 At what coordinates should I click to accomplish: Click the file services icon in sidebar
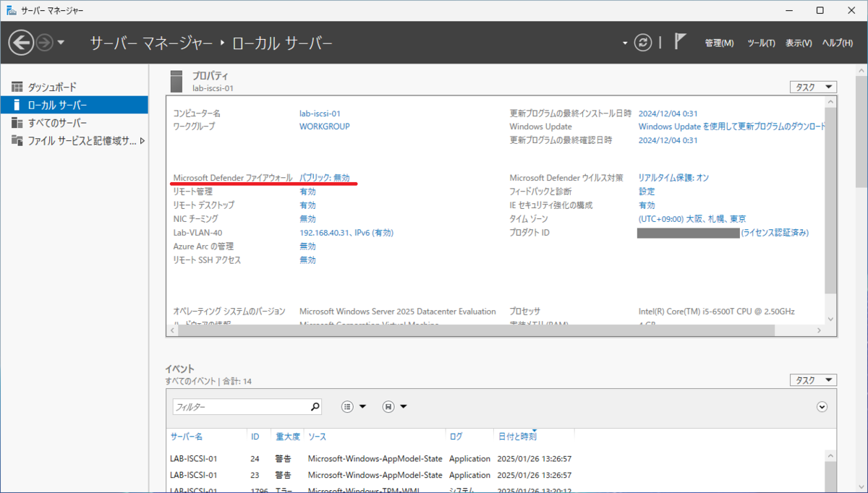click(17, 140)
